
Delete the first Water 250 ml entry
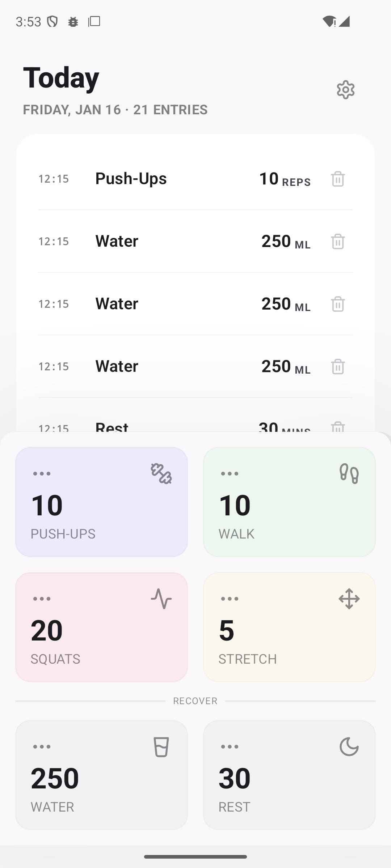point(338,241)
